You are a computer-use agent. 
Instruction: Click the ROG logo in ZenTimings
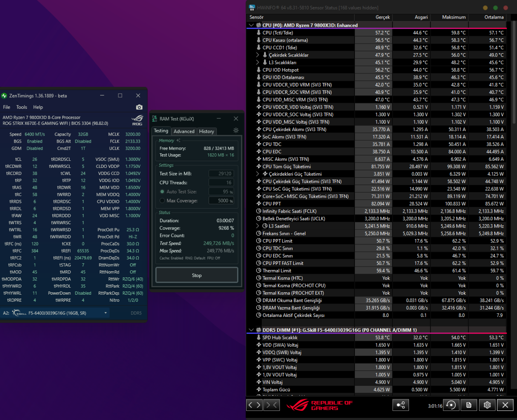point(137,120)
